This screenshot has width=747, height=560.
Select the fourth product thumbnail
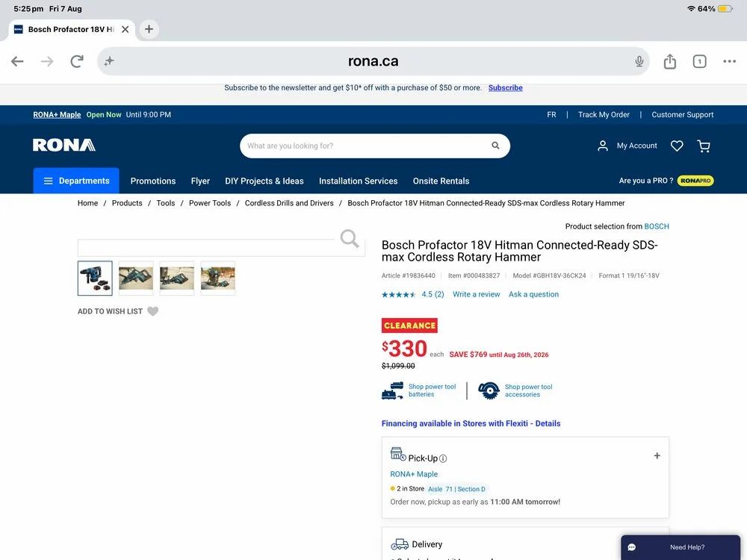(x=217, y=278)
